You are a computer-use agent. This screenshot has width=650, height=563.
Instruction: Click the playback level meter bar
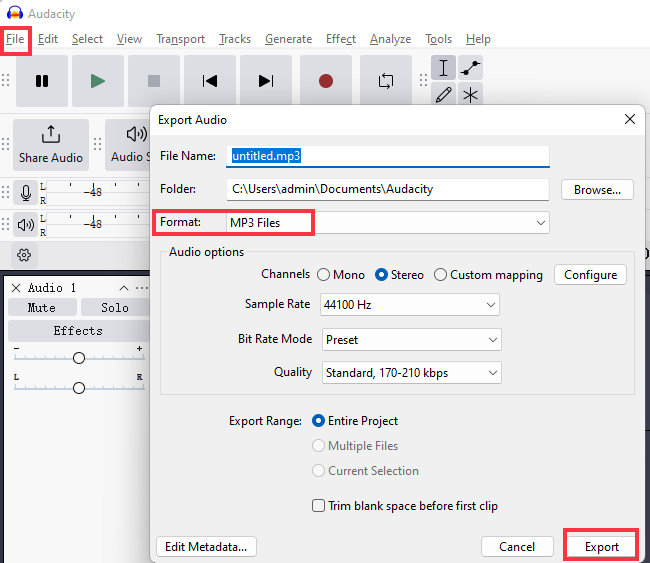click(x=98, y=225)
